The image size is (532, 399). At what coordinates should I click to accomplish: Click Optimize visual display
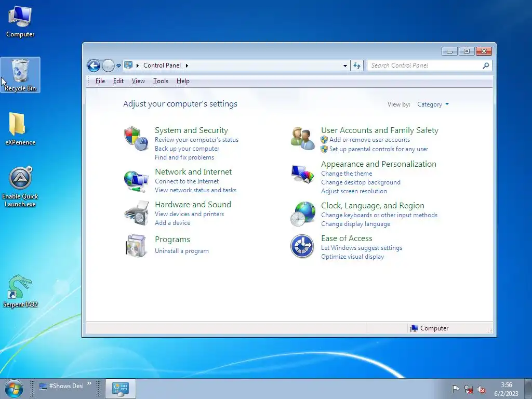[x=353, y=257]
